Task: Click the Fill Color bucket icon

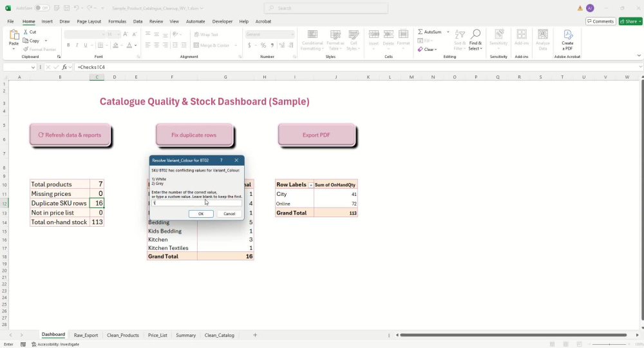Action: (115, 45)
